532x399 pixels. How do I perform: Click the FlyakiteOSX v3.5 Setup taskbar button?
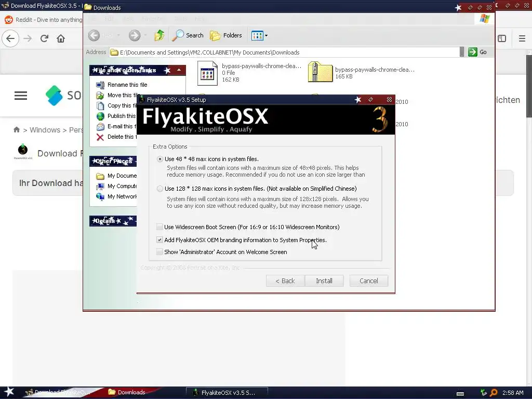point(227,393)
